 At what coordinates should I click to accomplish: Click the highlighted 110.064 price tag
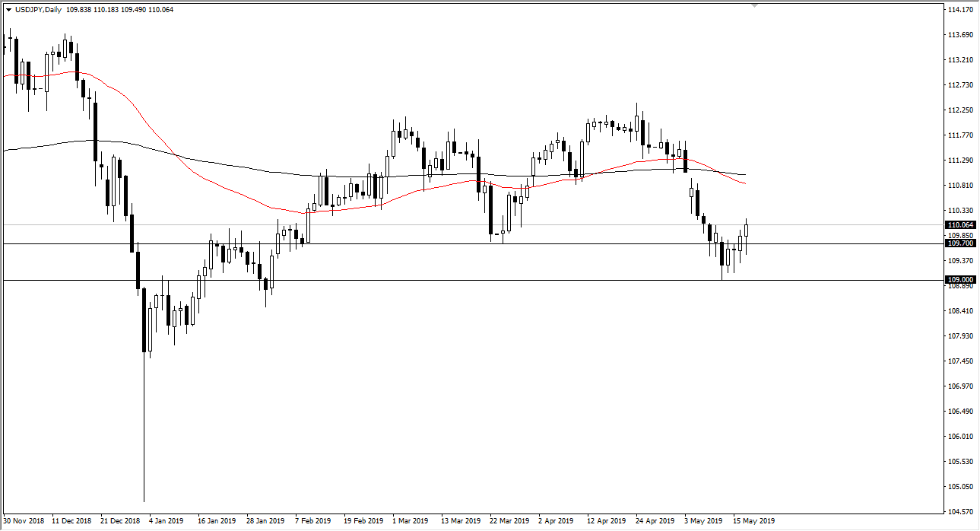[x=960, y=224]
